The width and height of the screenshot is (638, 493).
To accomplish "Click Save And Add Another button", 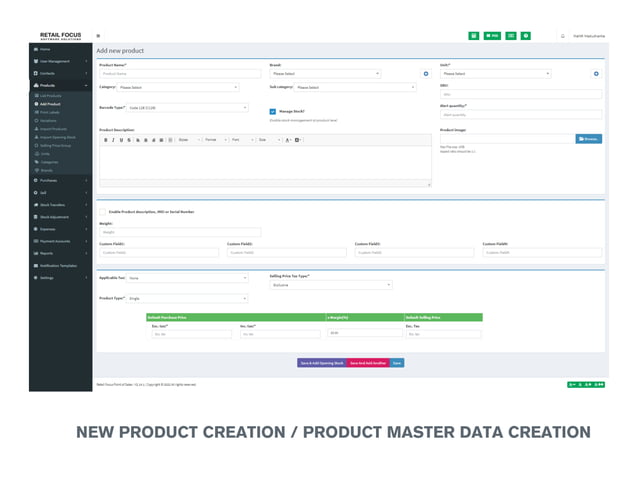I will 368,363.
